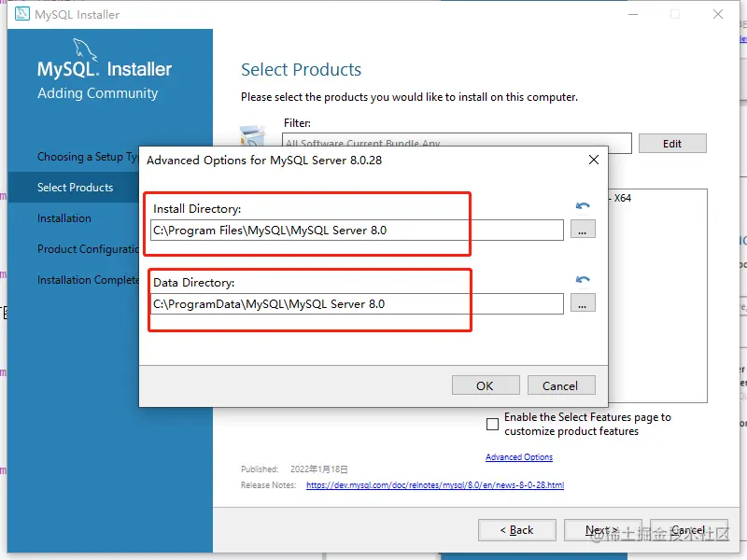Screen dimensions: 747x560
Task: Click the Filter text field
Action: coord(457,144)
